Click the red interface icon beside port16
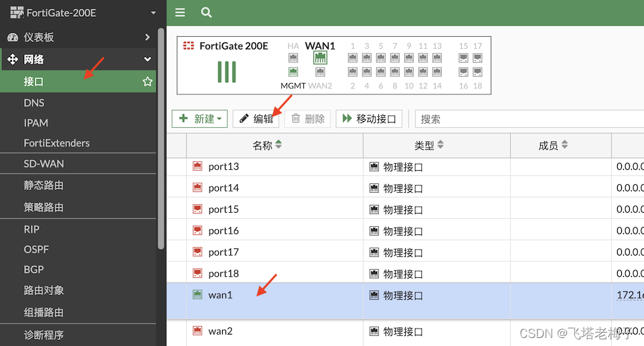 197,230
